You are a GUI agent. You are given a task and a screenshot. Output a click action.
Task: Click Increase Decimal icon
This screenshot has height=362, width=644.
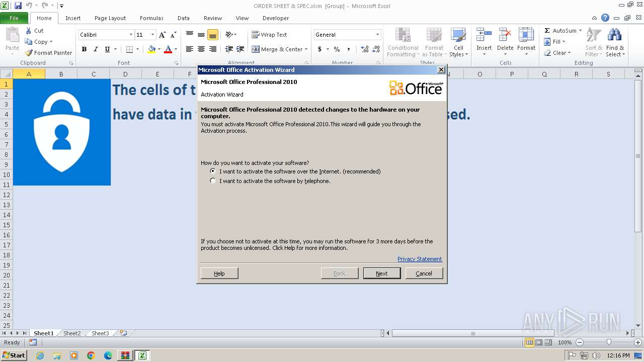[x=365, y=49]
